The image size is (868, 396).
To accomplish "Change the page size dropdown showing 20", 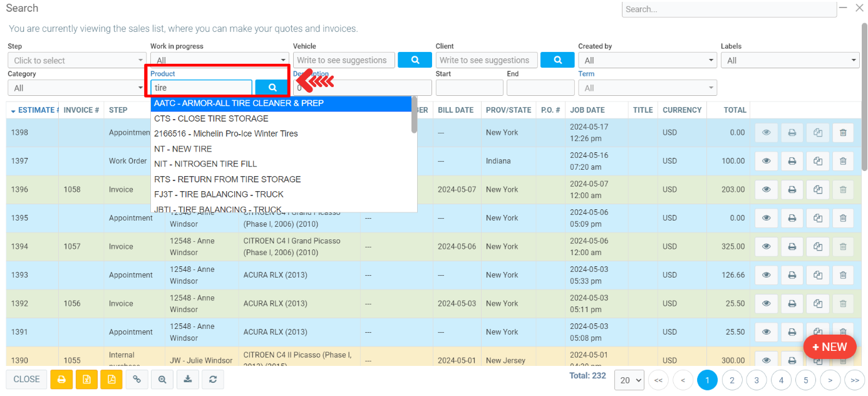I will coord(630,380).
